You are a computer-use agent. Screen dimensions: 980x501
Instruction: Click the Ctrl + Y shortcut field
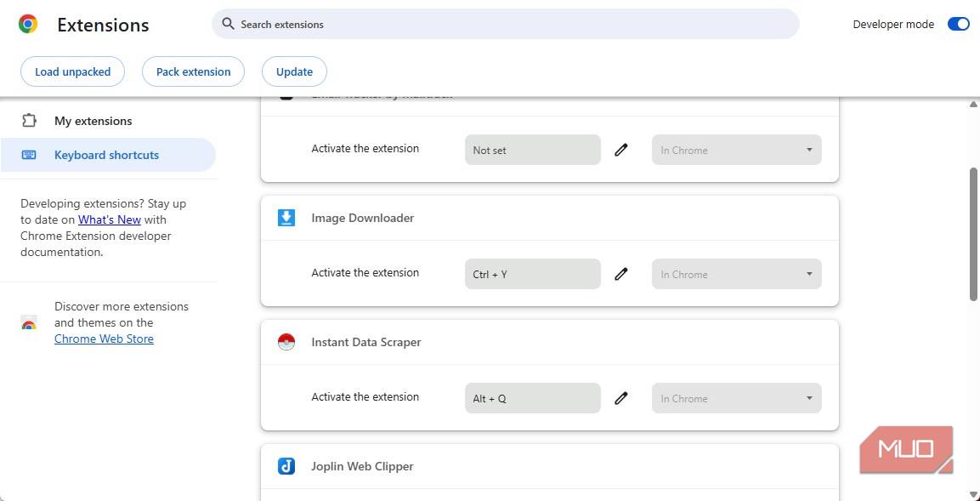tap(532, 274)
